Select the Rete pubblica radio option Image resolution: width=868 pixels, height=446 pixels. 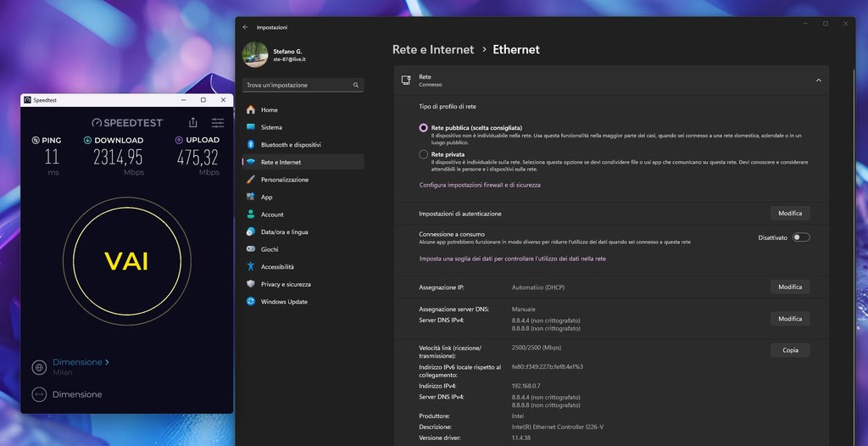click(424, 128)
